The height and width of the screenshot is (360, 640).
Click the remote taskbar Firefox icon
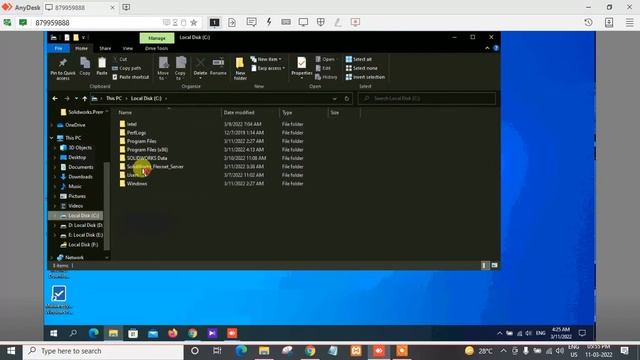(x=173, y=333)
